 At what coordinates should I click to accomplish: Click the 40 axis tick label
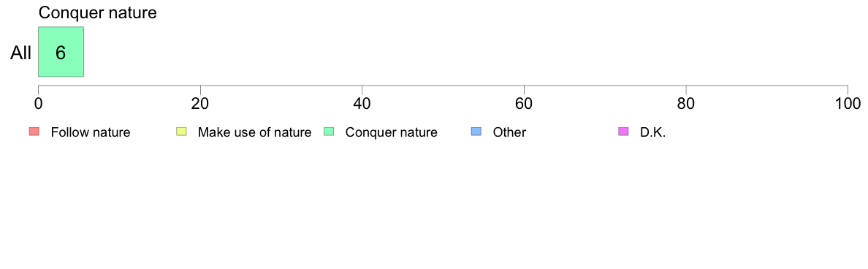coord(362,103)
